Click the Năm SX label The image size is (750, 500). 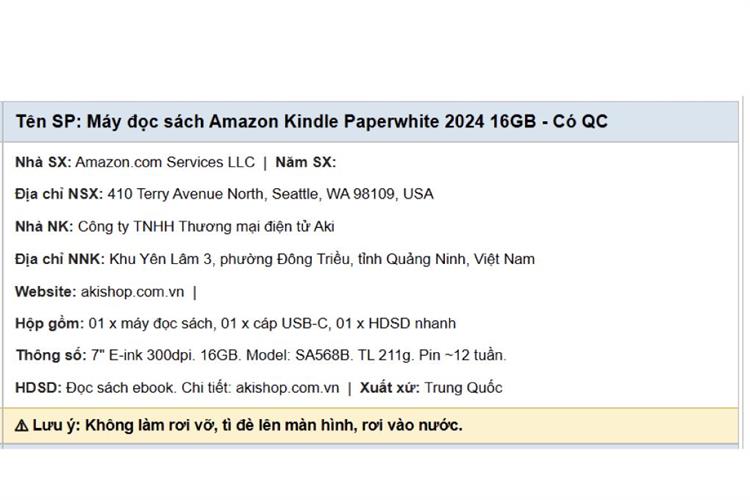tap(306, 162)
